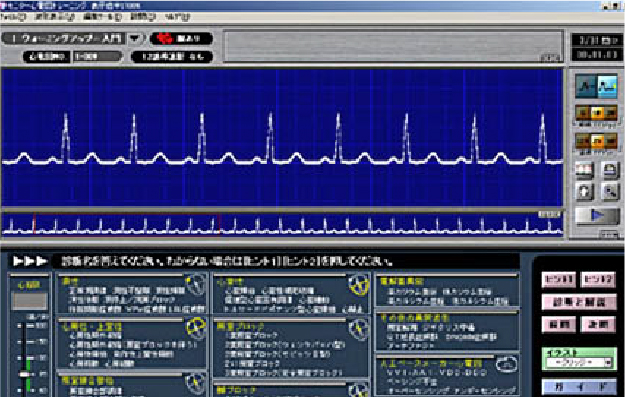The height and width of the screenshot is (397, 625).
Task: Click the heart icon in 房室接合部性 panel
Action: tap(196, 383)
